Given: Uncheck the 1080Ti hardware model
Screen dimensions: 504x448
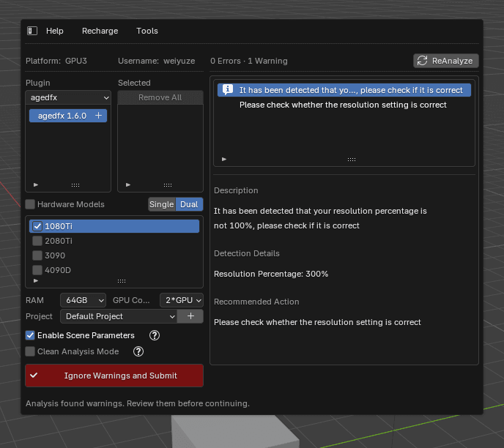Looking at the screenshot, I should [37, 226].
